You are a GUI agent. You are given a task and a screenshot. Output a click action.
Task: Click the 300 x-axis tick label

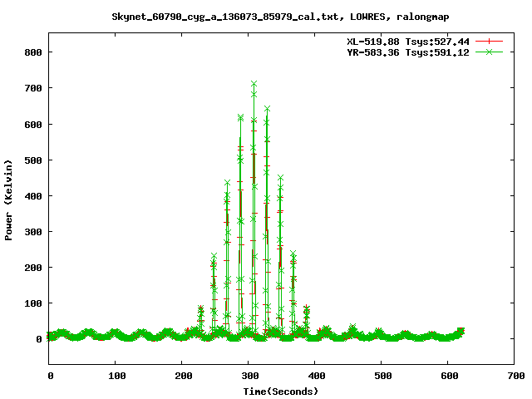(250, 376)
